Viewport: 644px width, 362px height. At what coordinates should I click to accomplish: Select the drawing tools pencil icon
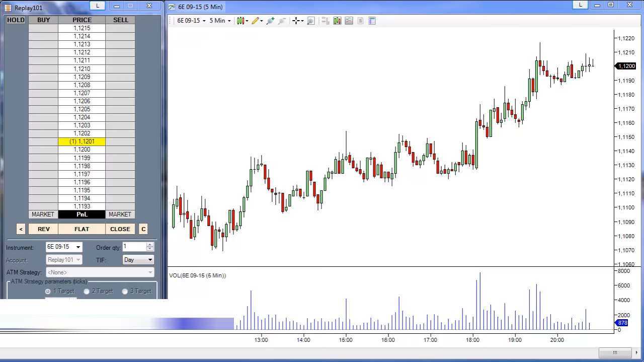coord(256,21)
